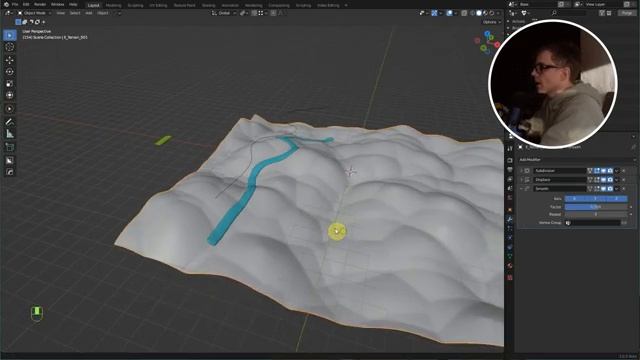Adjust the Smooth modifier Factor slider
This screenshot has width=640, height=360.
[596, 207]
